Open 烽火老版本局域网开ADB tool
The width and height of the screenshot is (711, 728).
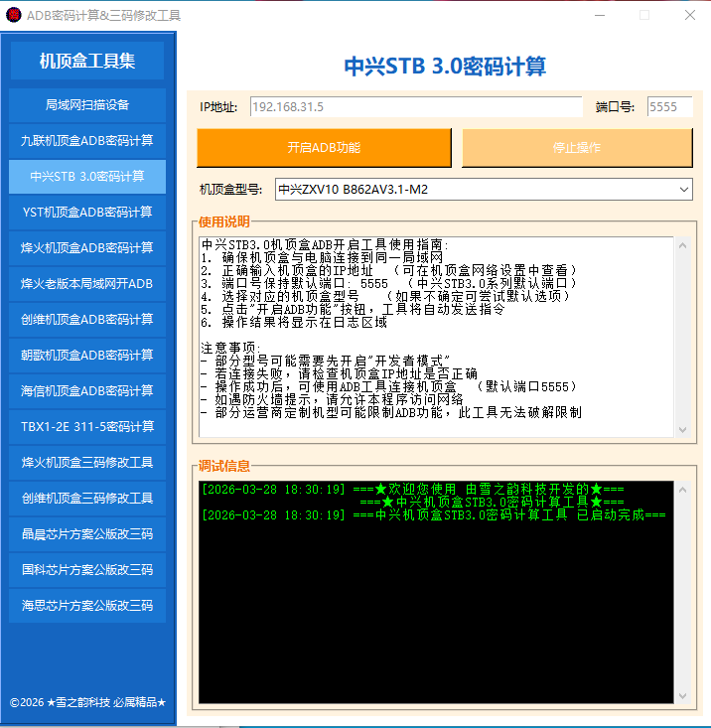click(87, 284)
